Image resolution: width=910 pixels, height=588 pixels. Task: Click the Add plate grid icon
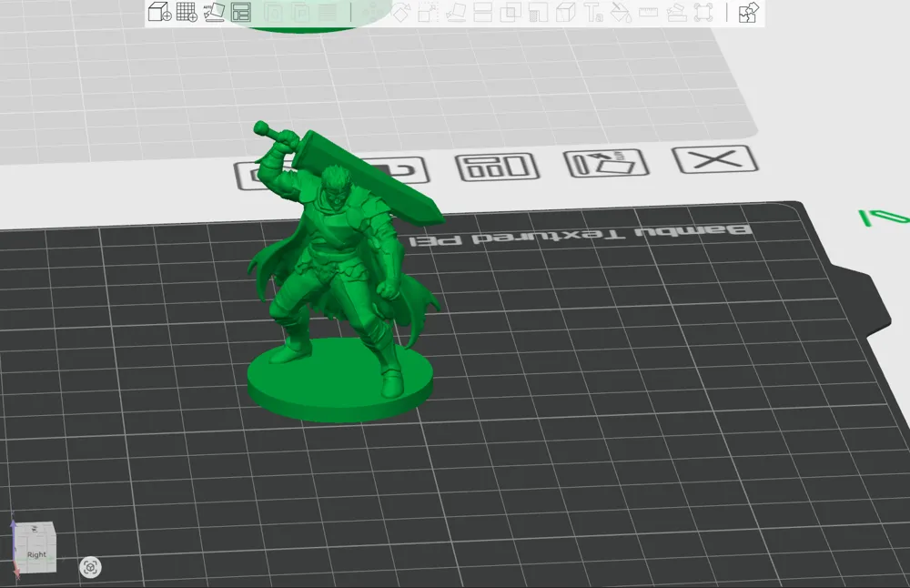click(x=187, y=12)
